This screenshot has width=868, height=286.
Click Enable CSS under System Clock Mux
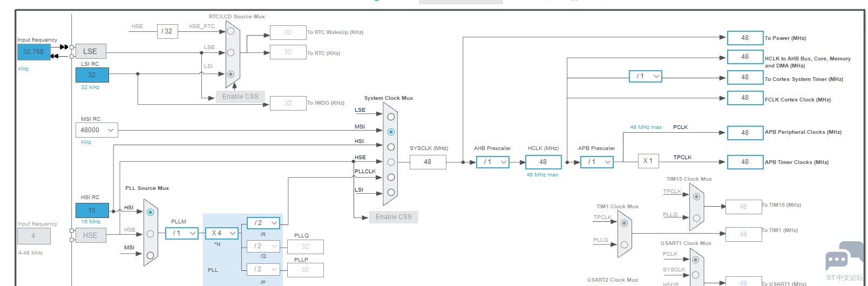click(x=394, y=217)
